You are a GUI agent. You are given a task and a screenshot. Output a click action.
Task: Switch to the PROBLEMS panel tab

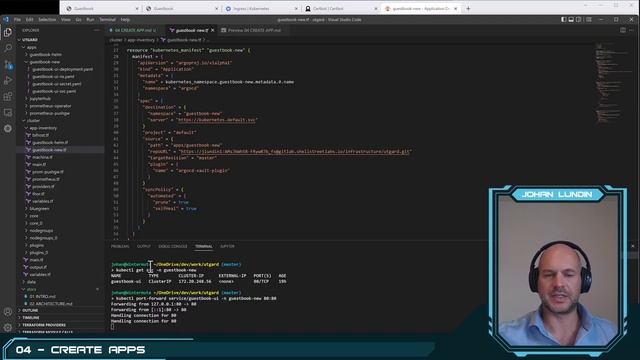coord(120,246)
